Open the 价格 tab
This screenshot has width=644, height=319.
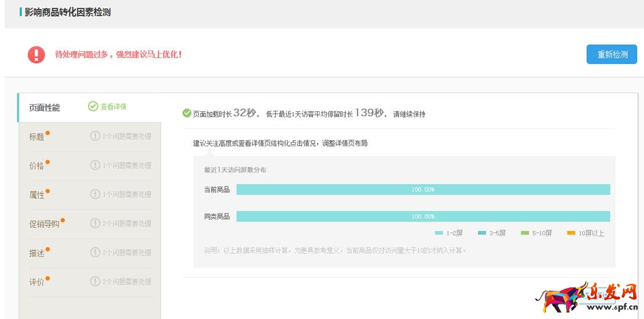point(37,166)
